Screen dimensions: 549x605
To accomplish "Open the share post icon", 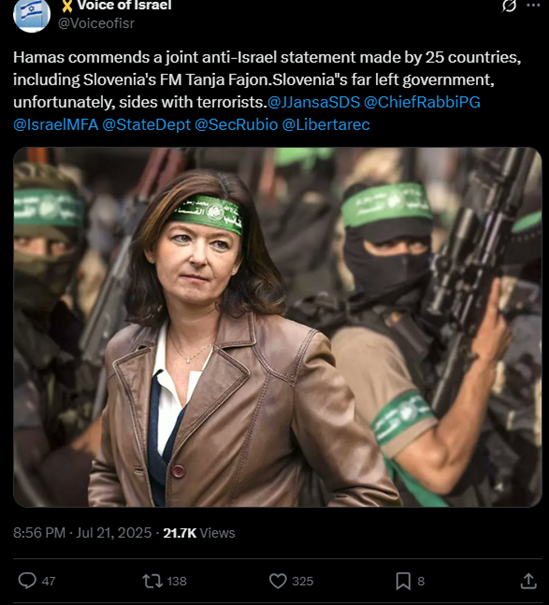I will click(x=529, y=581).
